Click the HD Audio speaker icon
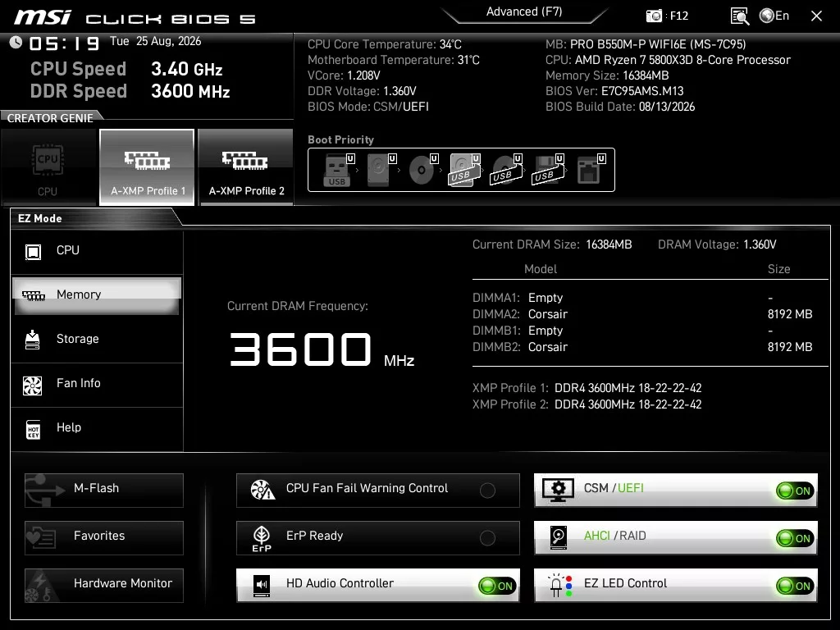Viewport: 840px width, 630px height. 262,586
